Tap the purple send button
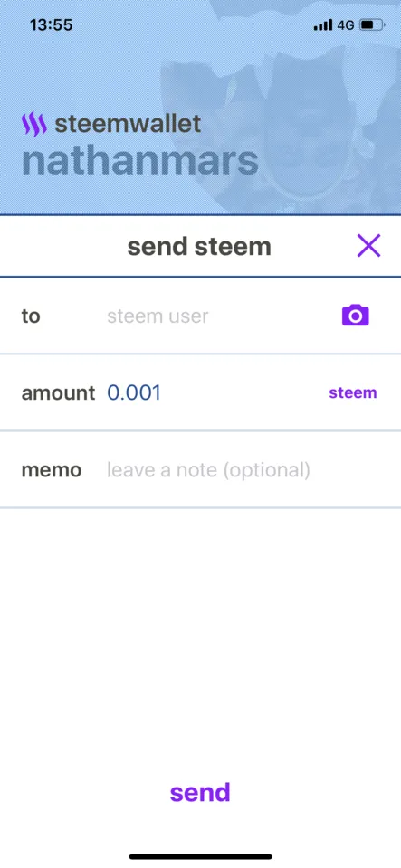The width and height of the screenshot is (401, 868). 200,792
